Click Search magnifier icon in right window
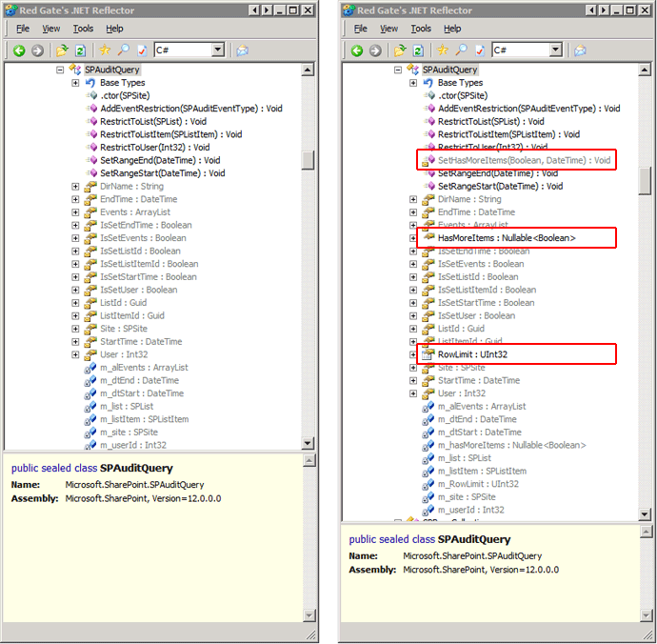 tap(461, 50)
